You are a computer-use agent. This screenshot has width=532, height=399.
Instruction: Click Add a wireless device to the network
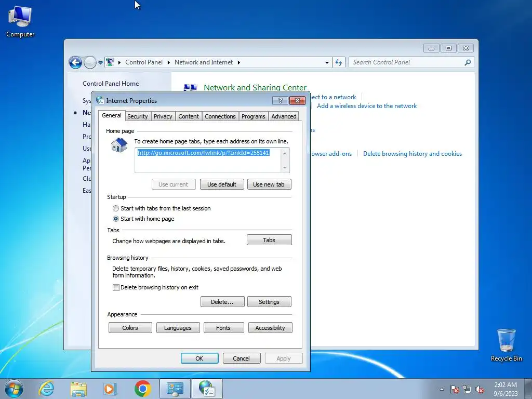click(367, 106)
